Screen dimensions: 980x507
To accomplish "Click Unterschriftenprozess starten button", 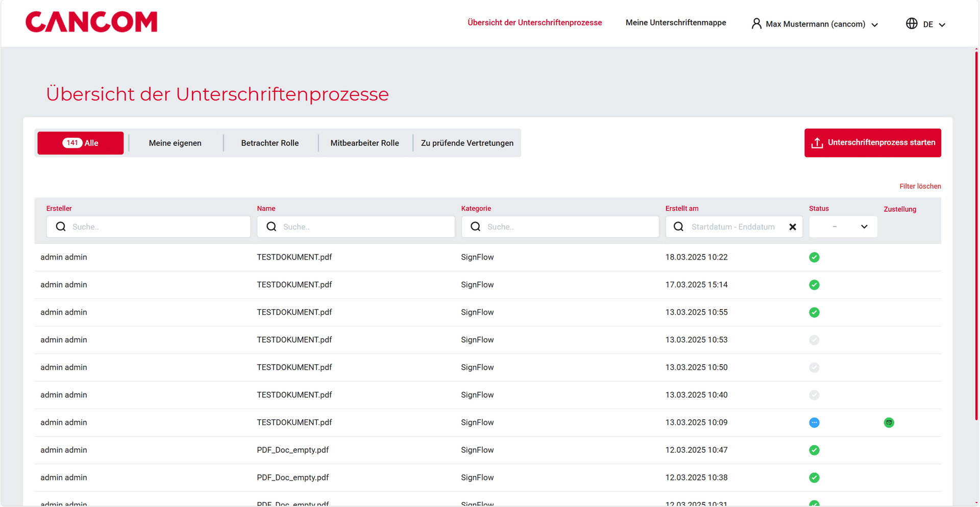I will pyautogui.click(x=872, y=143).
